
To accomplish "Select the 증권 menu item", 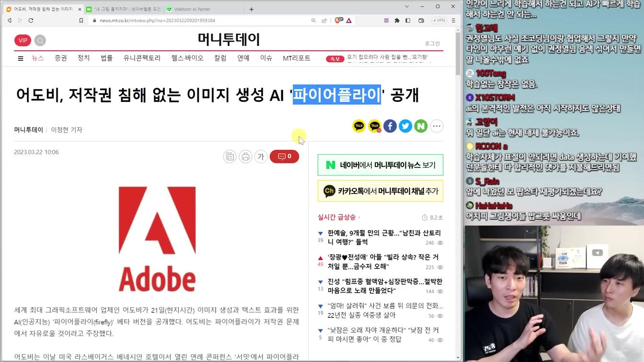I will 61,58.
